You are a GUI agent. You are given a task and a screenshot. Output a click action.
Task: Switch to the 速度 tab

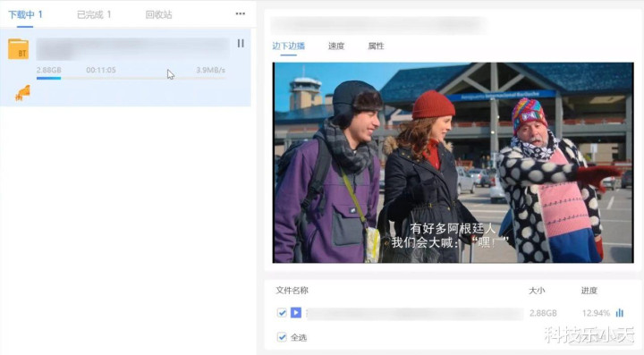pos(336,46)
